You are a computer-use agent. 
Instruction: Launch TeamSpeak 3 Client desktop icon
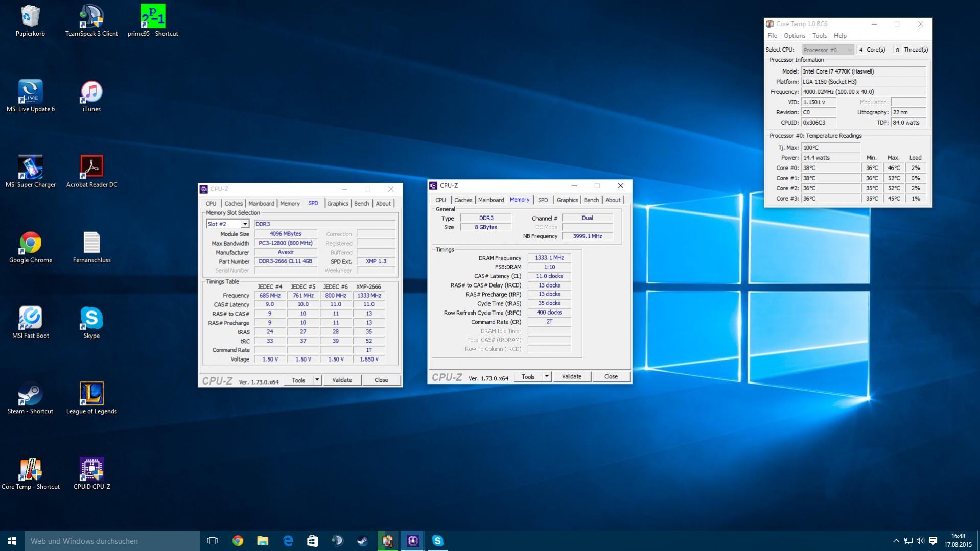(91, 21)
